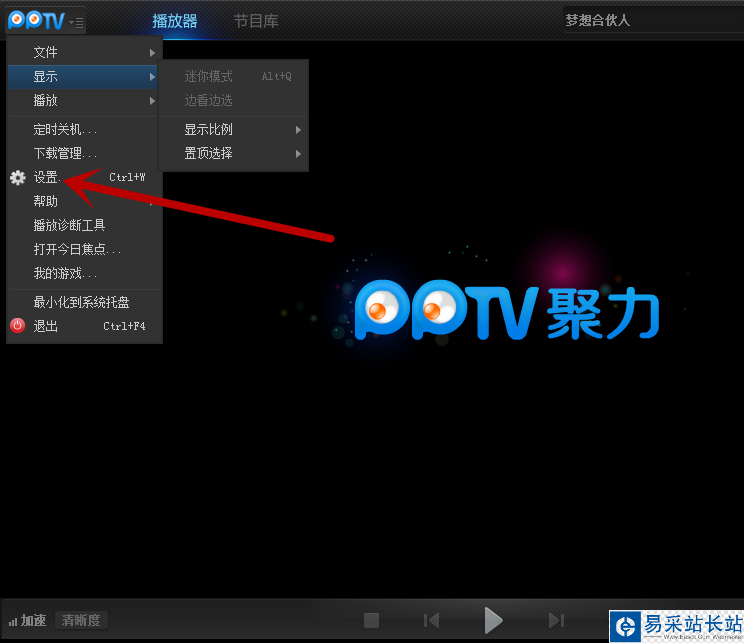Click the 加速 signal button
This screenshot has width=744, height=643.
click(x=28, y=620)
